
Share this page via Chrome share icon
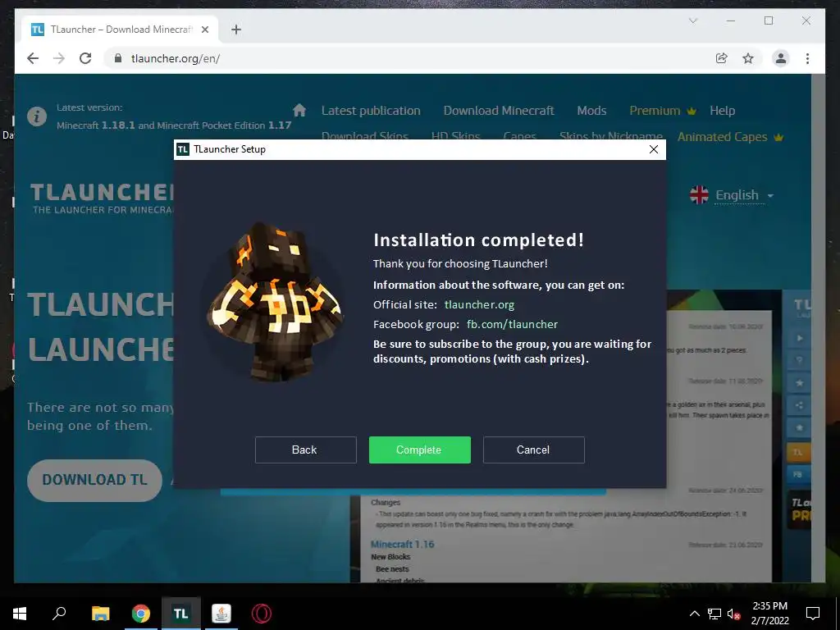click(x=722, y=58)
